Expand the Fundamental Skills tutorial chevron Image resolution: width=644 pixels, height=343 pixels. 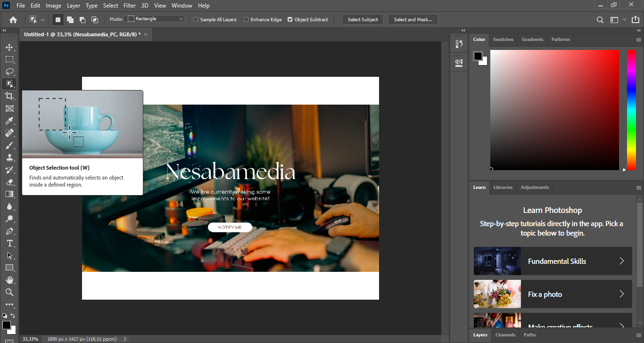click(x=621, y=261)
